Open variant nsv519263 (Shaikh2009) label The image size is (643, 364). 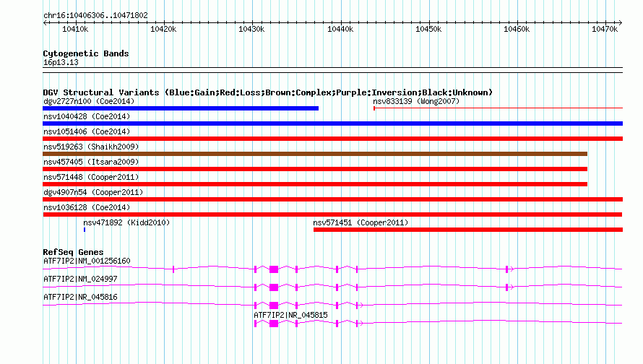[91, 147]
